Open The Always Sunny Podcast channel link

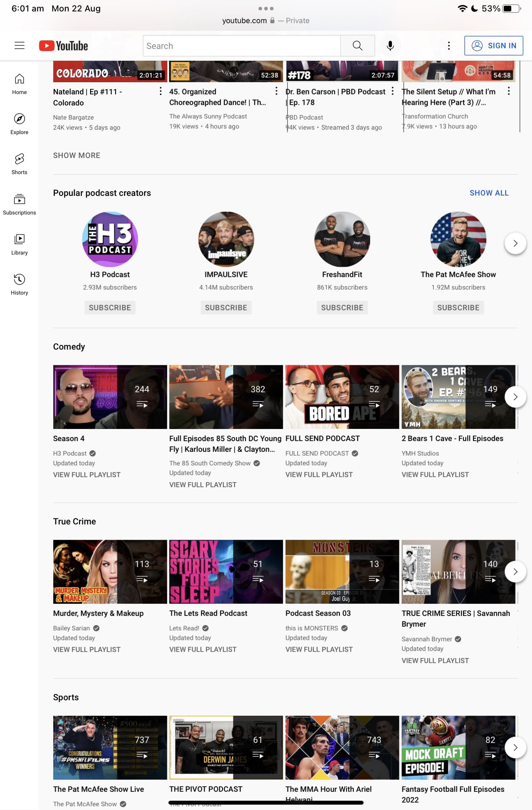[208, 116]
